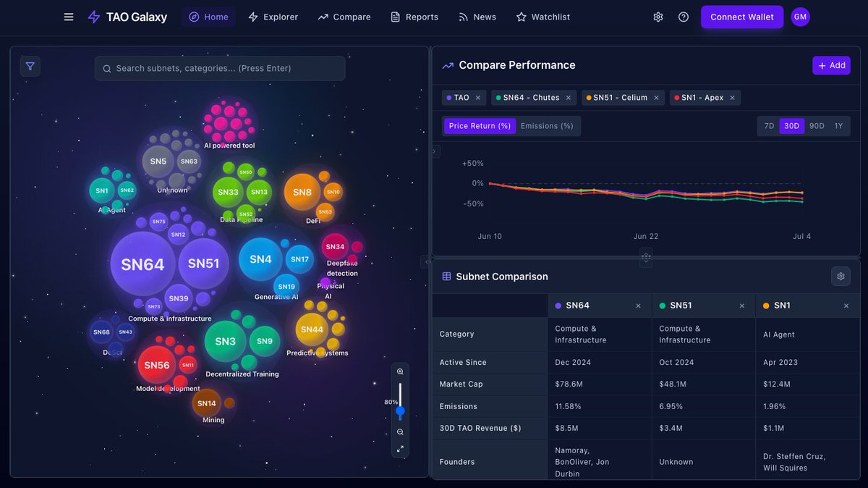Click the $78.6M market cap value

[x=570, y=384]
